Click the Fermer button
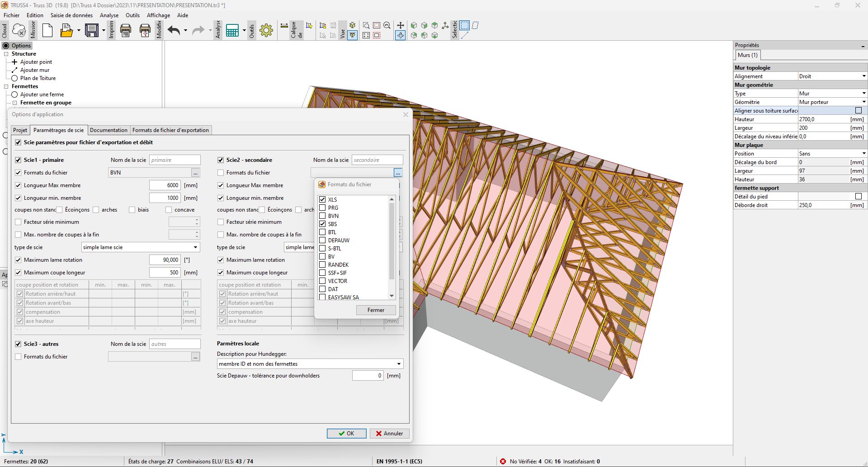The height and width of the screenshot is (467, 868). [376, 310]
